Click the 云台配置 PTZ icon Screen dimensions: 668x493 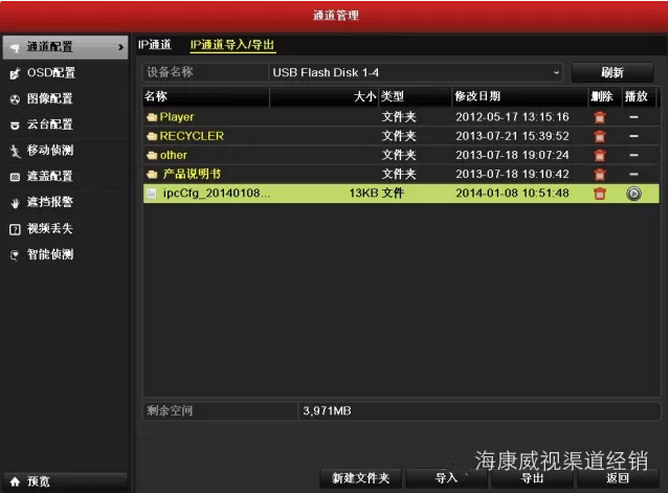tap(15, 125)
